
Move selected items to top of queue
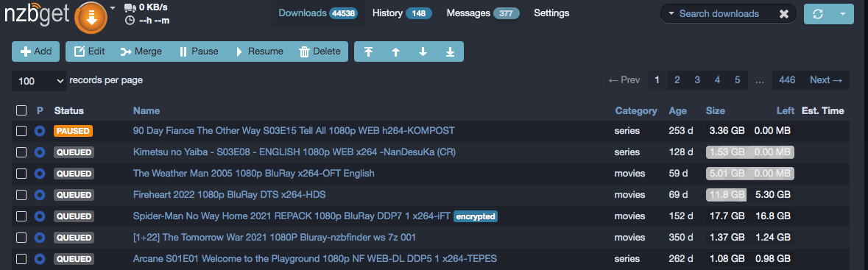[368, 51]
